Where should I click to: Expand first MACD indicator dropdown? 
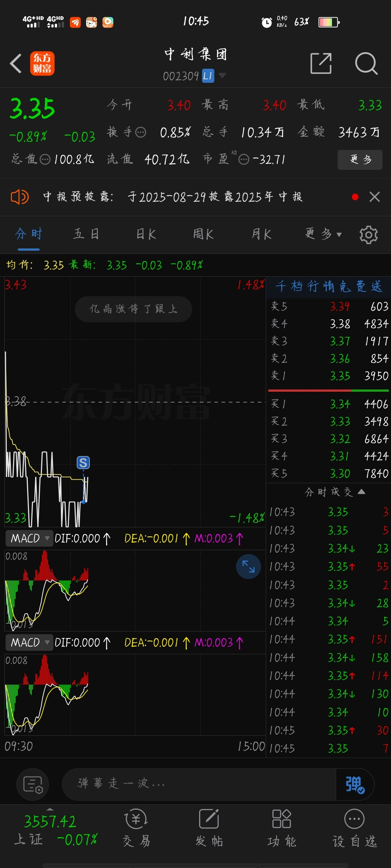pos(29,539)
